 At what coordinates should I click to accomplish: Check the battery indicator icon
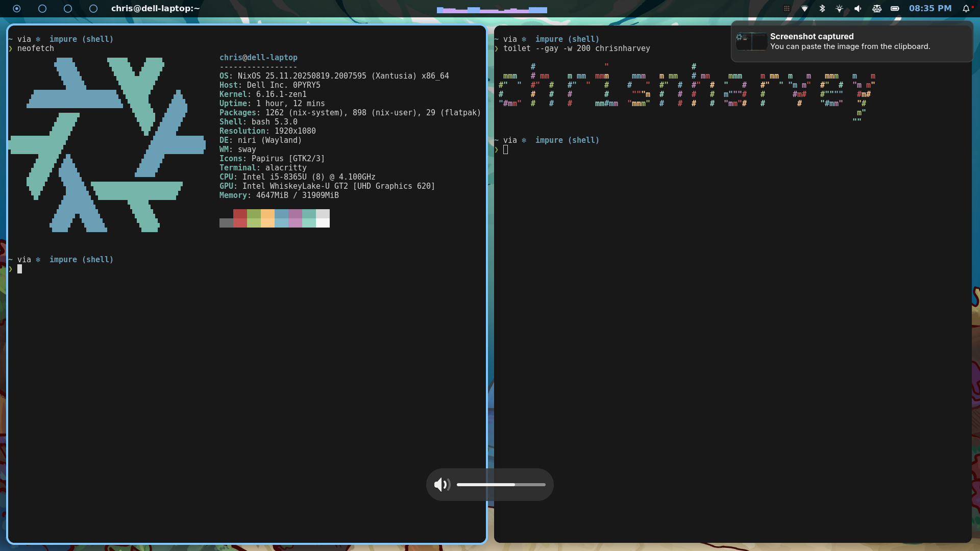(x=894, y=9)
